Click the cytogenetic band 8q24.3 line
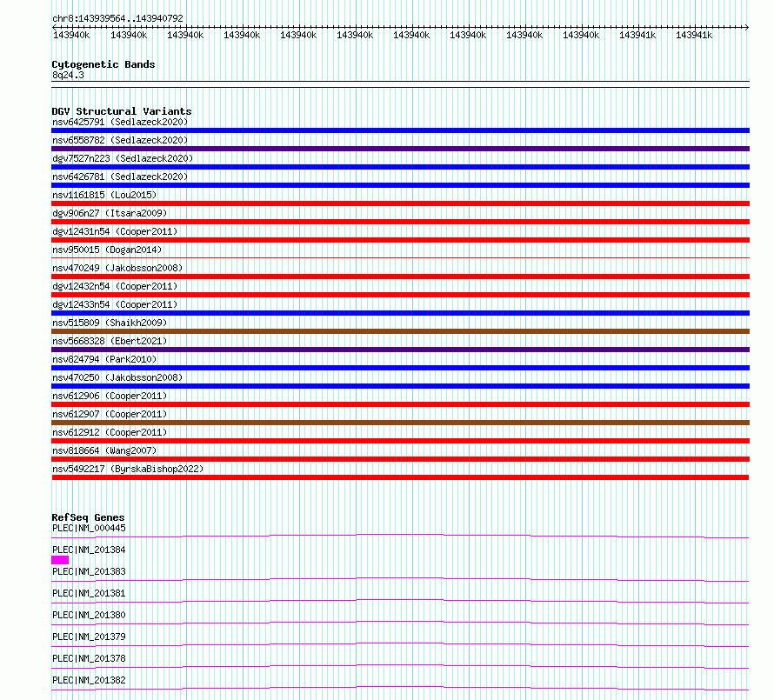This screenshot has height=700, width=774. pyautogui.click(x=400, y=84)
